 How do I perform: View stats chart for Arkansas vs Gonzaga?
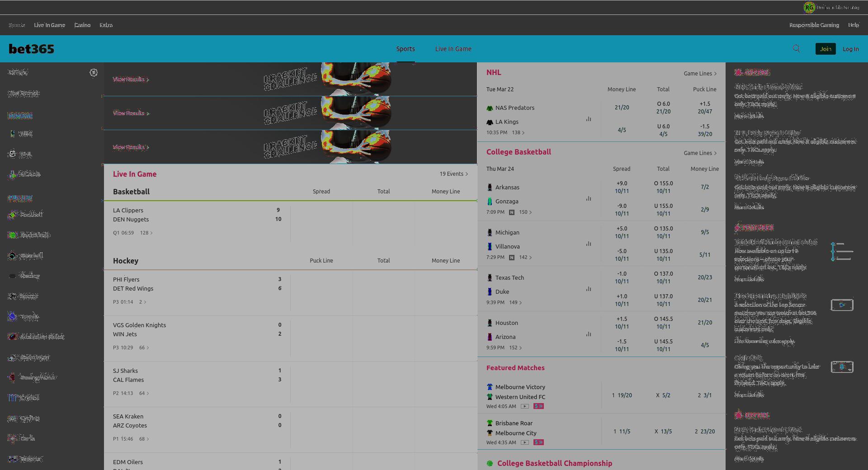(x=589, y=198)
